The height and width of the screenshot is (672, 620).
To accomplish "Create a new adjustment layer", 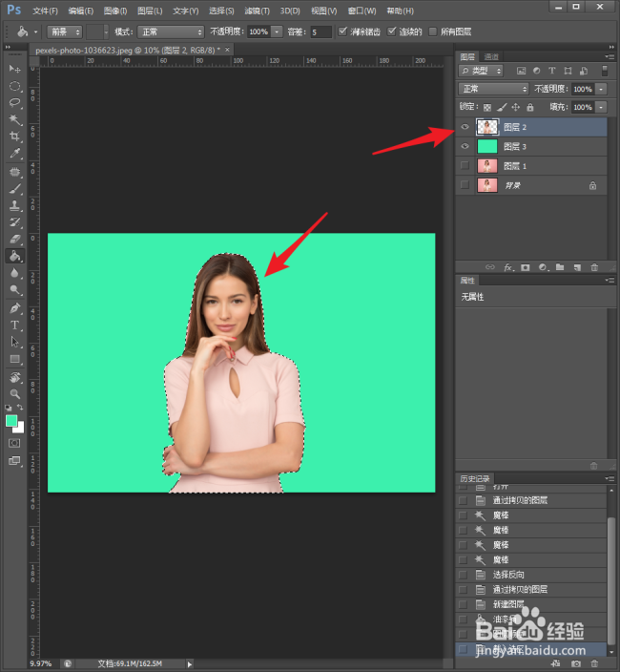I will pyautogui.click(x=543, y=267).
